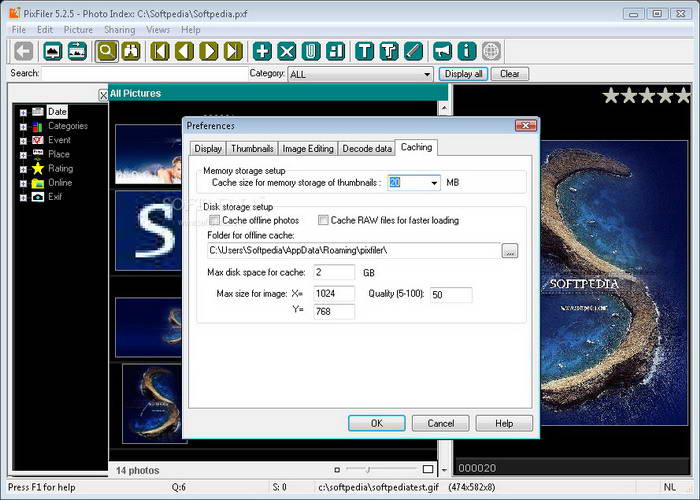Click the OK button in Preferences
The image size is (700, 500).
(376, 423)
